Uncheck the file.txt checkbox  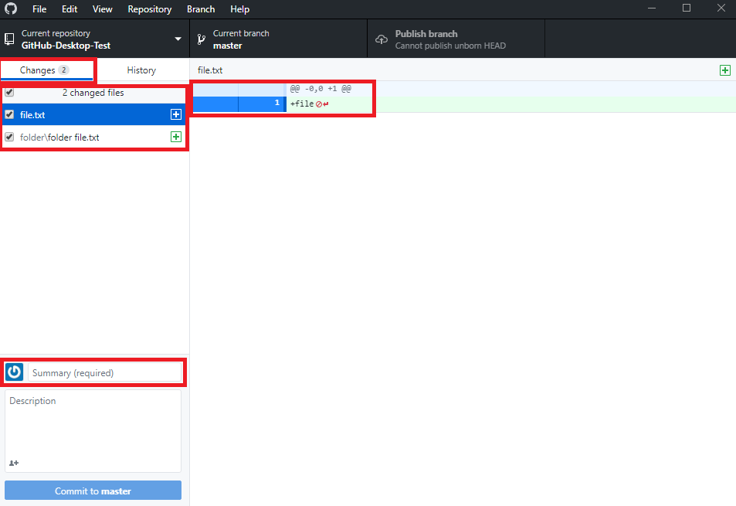9,115
